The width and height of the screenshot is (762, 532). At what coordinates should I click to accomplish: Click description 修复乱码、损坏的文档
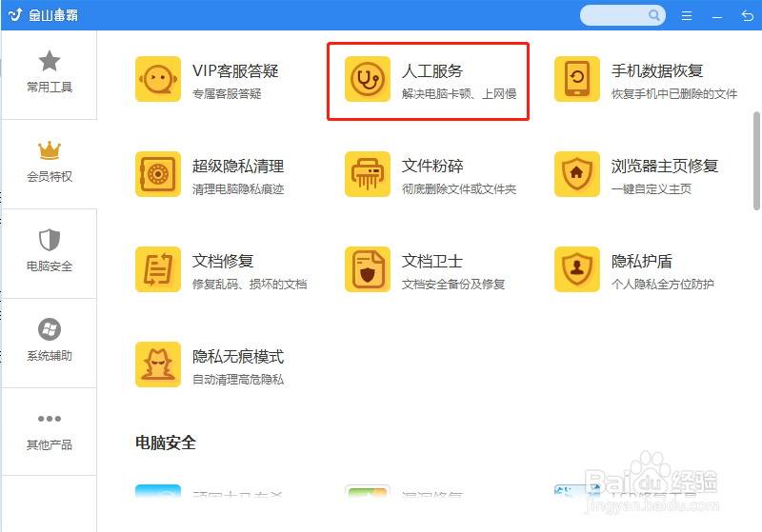tap(250, 284)
